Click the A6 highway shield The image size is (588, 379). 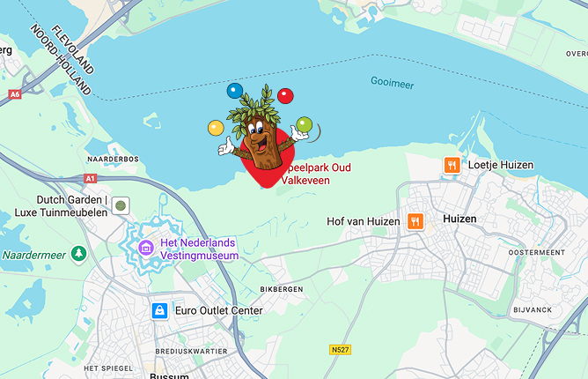15,94
